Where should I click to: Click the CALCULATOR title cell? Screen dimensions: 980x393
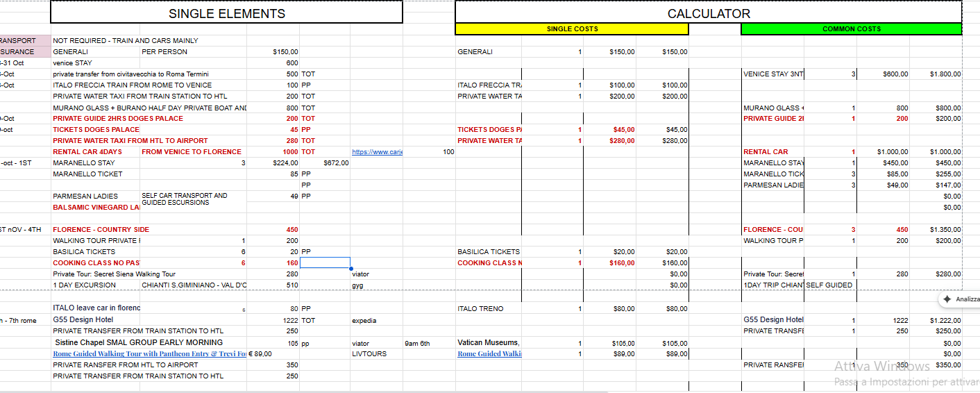(708, 13)
